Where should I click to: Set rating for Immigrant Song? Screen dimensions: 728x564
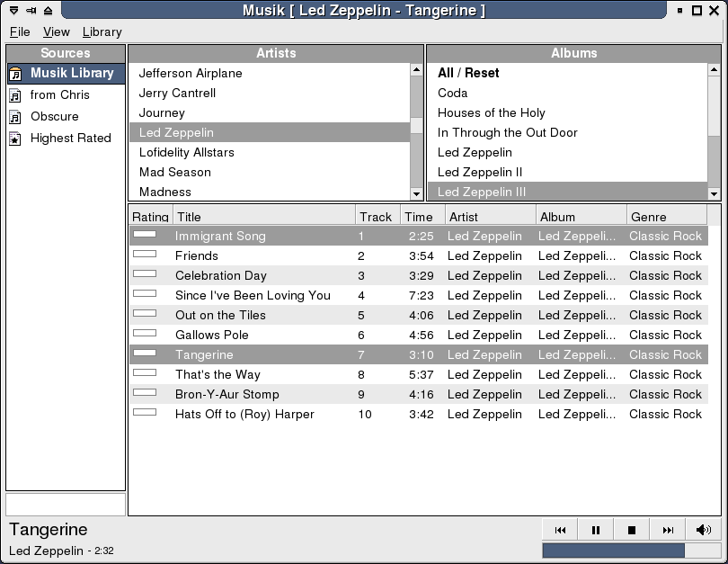(x=145, y=234)
